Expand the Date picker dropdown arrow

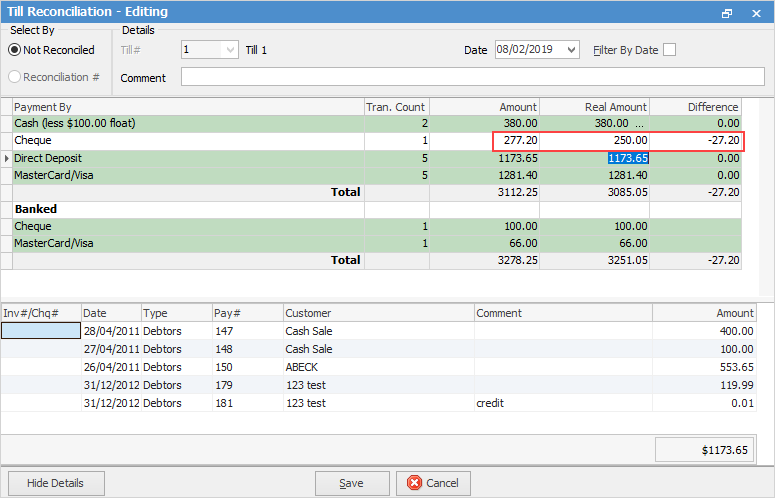click(x=571, y=50)
